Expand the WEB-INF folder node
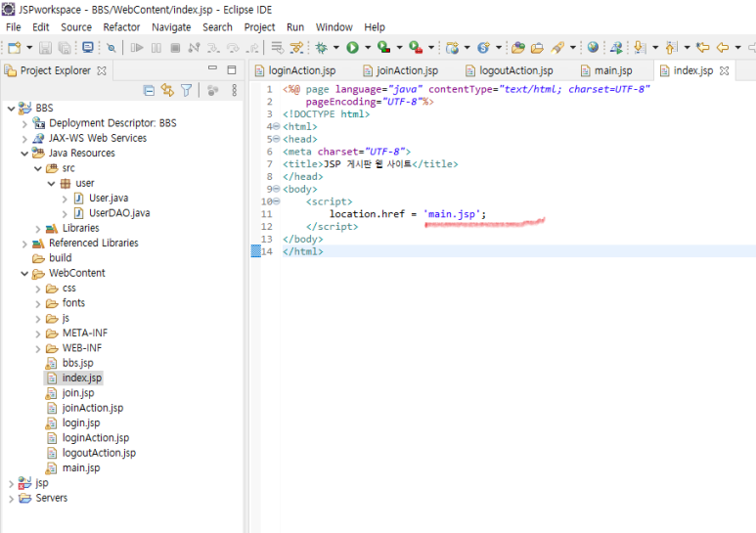756x533 pixels. [x=38, y=348]
